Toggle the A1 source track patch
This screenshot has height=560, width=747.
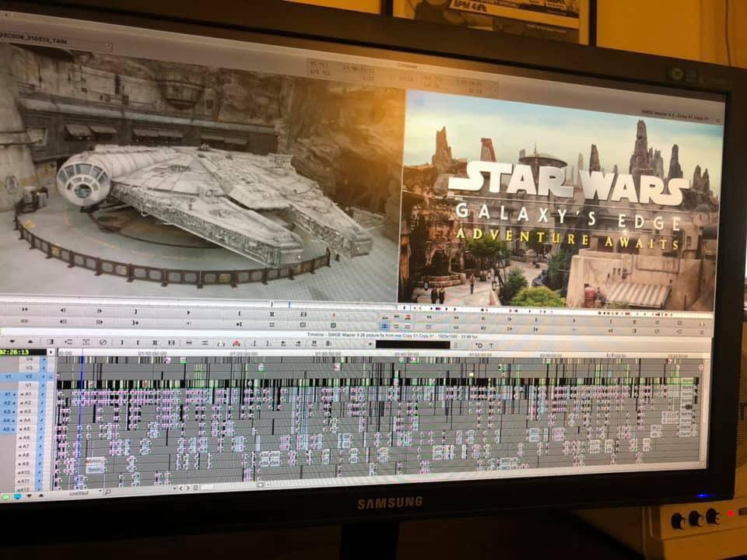coord(9,394)
